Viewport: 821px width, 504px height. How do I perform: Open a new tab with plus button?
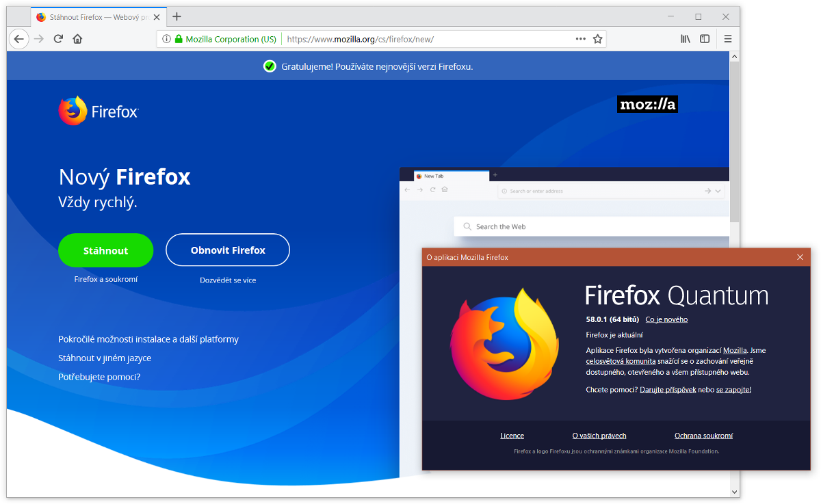177,16
